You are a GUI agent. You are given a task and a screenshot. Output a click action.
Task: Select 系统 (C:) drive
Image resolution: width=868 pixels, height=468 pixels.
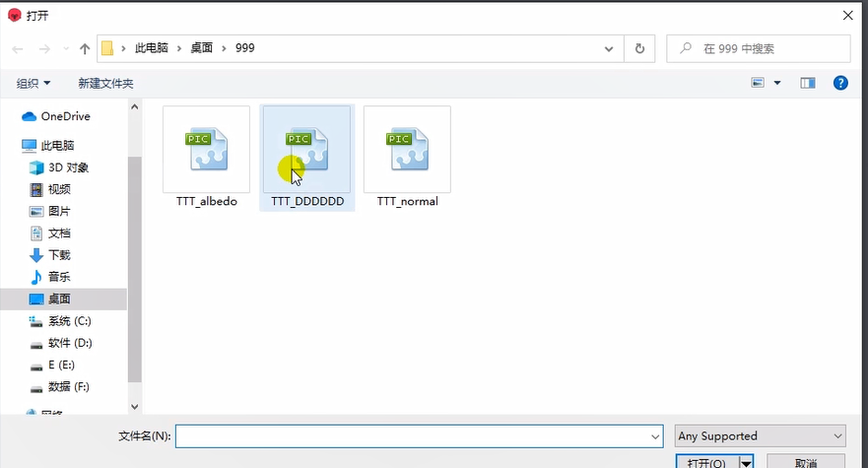(x=69, y=321)
